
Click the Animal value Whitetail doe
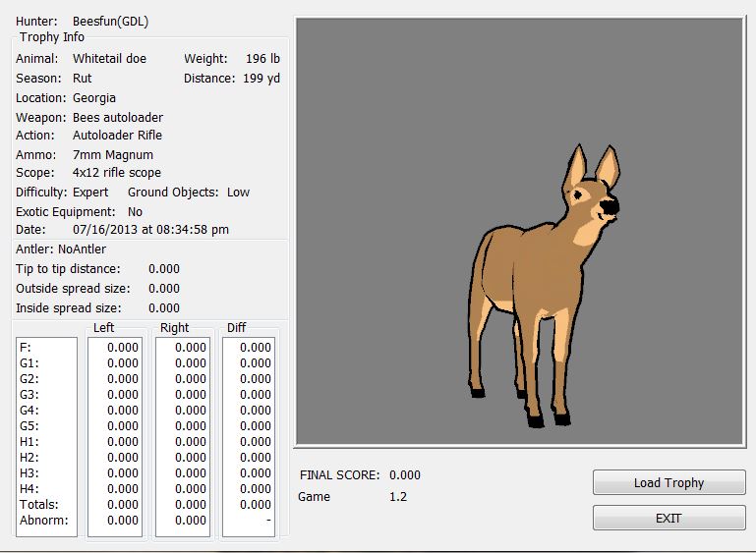(109, 59)
